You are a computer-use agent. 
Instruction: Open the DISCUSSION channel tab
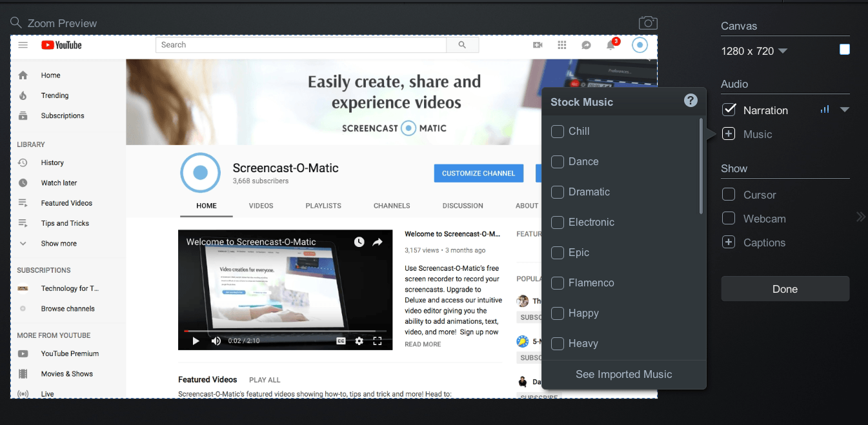coord(463,206)
